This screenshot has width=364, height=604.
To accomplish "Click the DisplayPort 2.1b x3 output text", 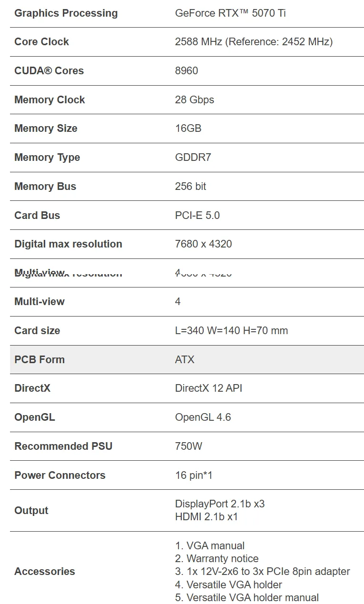I will [220, 504].
